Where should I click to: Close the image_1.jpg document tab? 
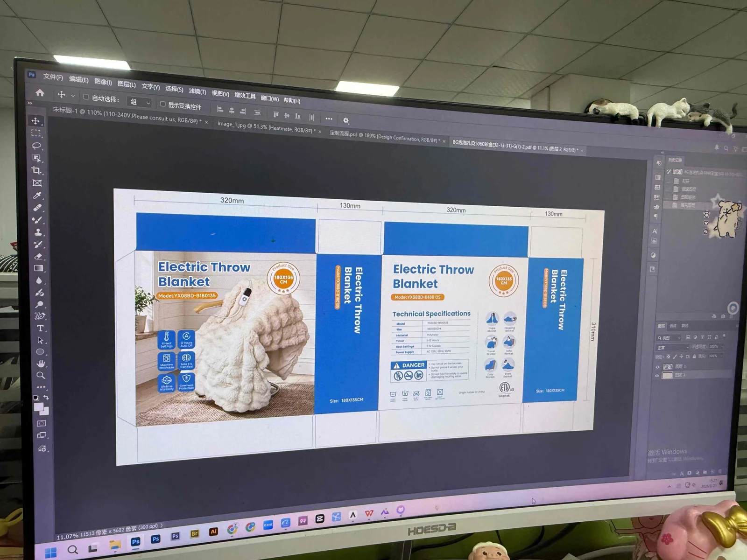click(x=320, y=132)
